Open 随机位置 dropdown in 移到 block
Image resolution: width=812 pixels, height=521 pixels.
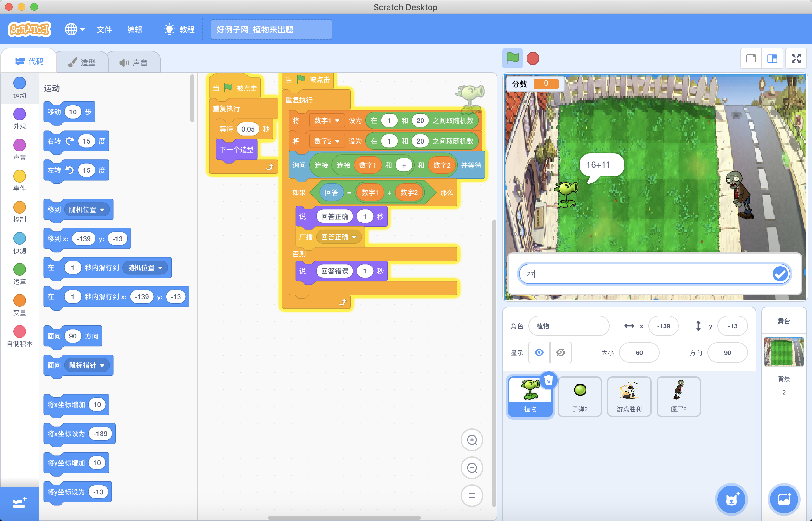tap(87, 210)
